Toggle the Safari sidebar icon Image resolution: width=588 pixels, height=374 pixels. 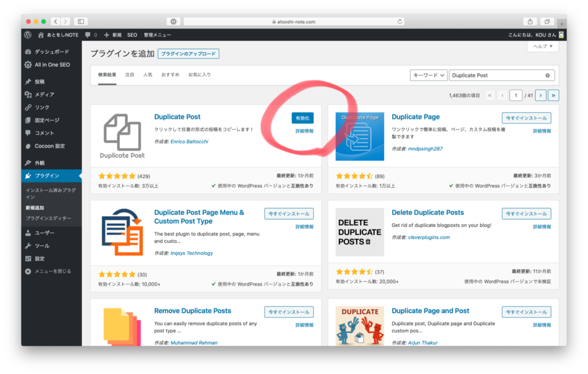click(x=80, y=22)
